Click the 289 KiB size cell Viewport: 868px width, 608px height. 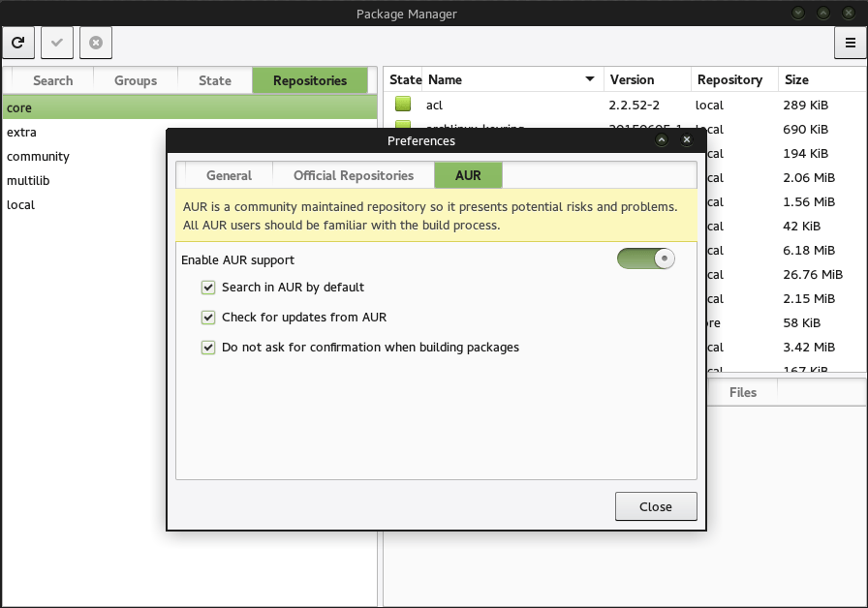[805, 106]
